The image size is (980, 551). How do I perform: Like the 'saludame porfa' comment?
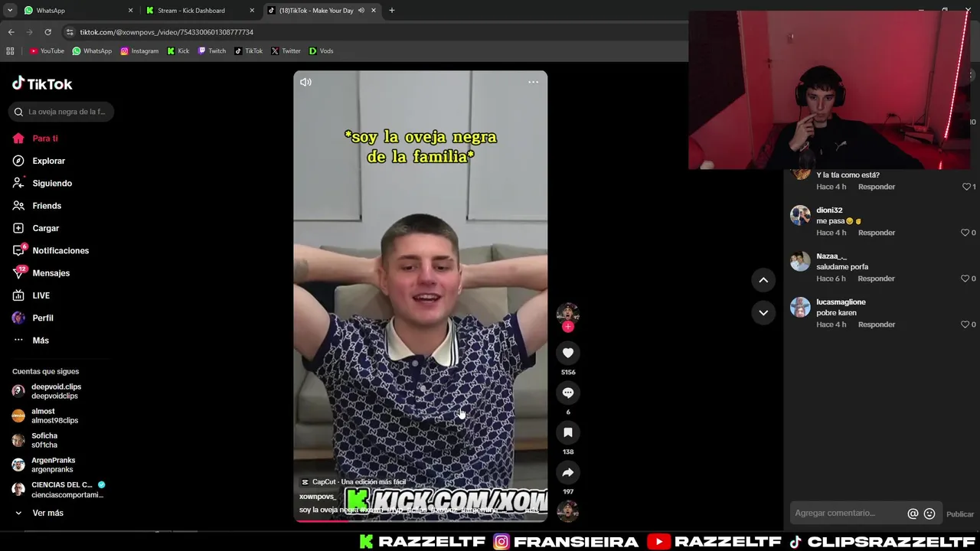click(965, 279)
